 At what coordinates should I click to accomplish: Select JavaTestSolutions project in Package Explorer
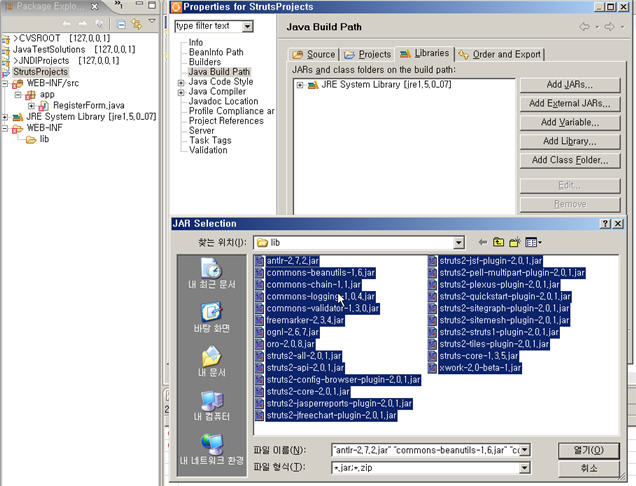click(x=74, y=49)
